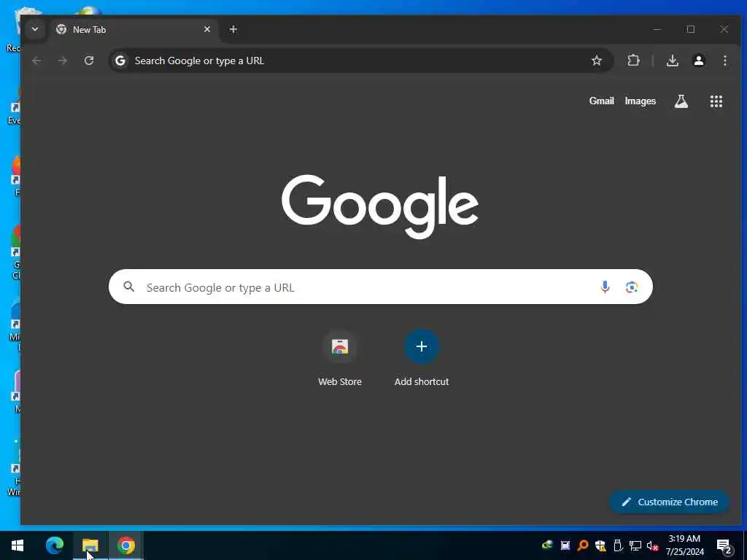Open the Gmail link
Image resolution: width=747 pixels, height=560 pixels.
601,101
